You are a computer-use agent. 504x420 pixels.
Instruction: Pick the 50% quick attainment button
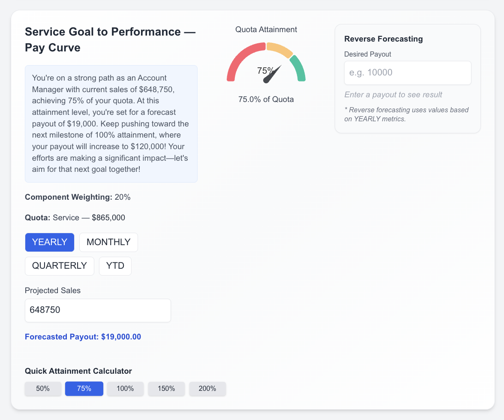pos(43,389)
